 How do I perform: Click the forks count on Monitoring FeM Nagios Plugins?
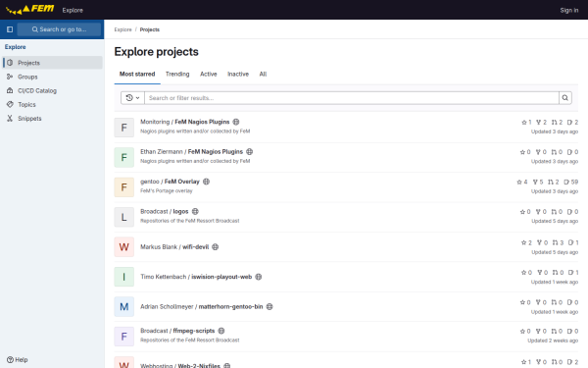pyautogui.click(x=541, y=122)
